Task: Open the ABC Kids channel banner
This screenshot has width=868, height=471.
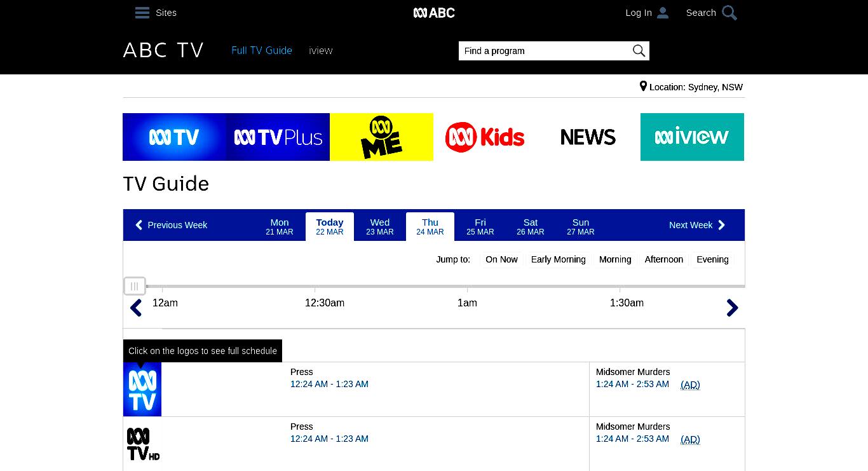Action: 485,137
